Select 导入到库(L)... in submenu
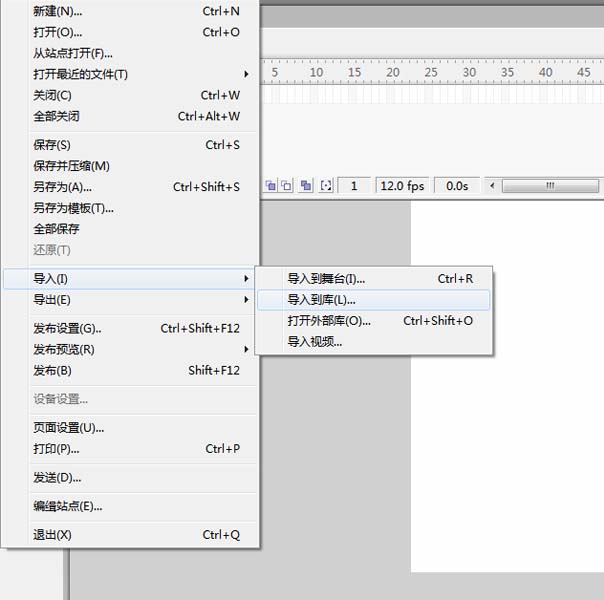This screenshot has width=604, height=600. point(374,300)
